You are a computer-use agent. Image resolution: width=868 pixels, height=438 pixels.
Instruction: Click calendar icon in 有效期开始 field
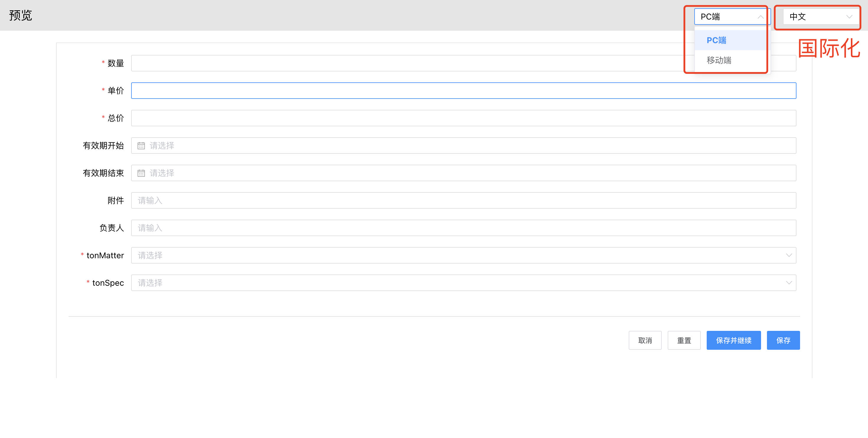[141, 146]
